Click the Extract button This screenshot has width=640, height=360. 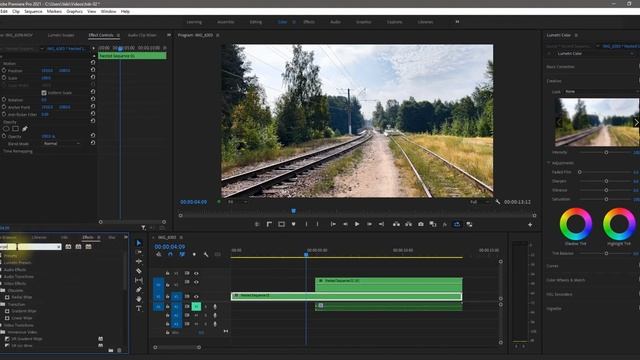tap(408, 224)
